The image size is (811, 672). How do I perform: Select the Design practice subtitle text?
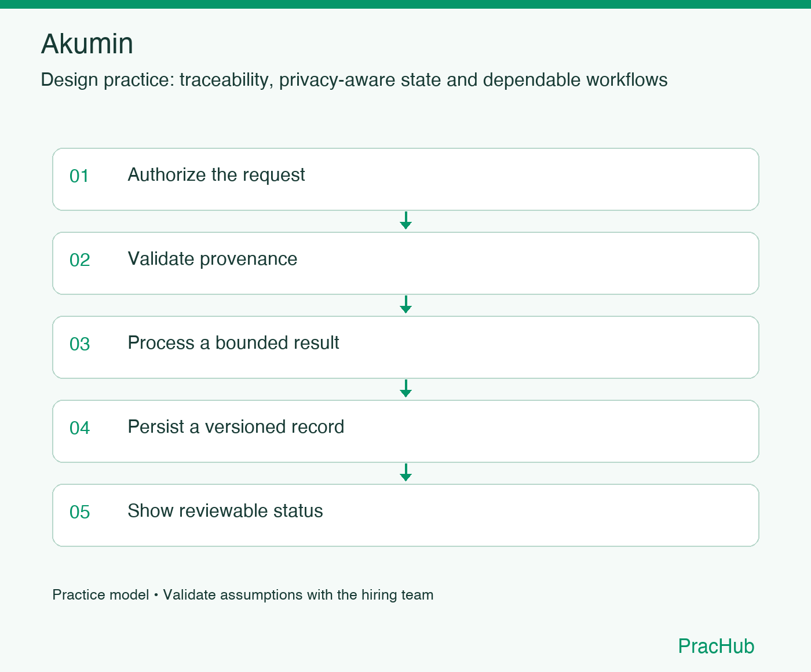354,80
